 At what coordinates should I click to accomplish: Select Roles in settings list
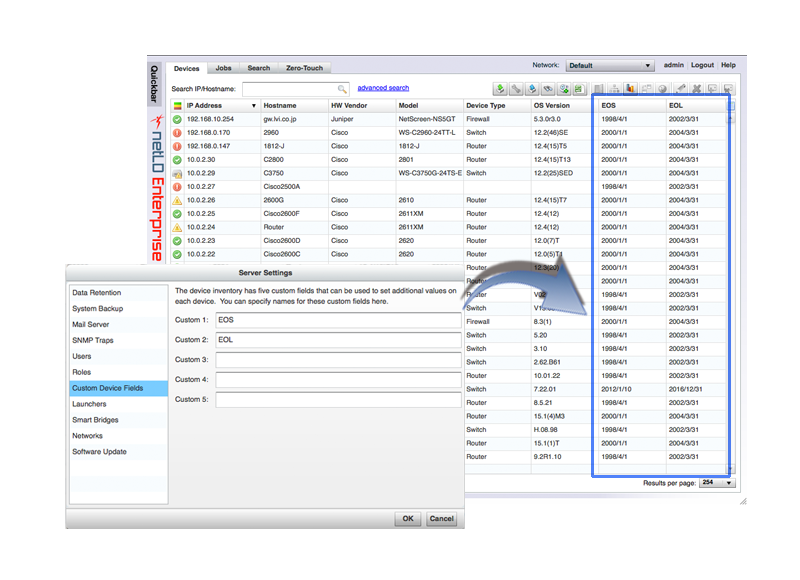pos(118,372)
